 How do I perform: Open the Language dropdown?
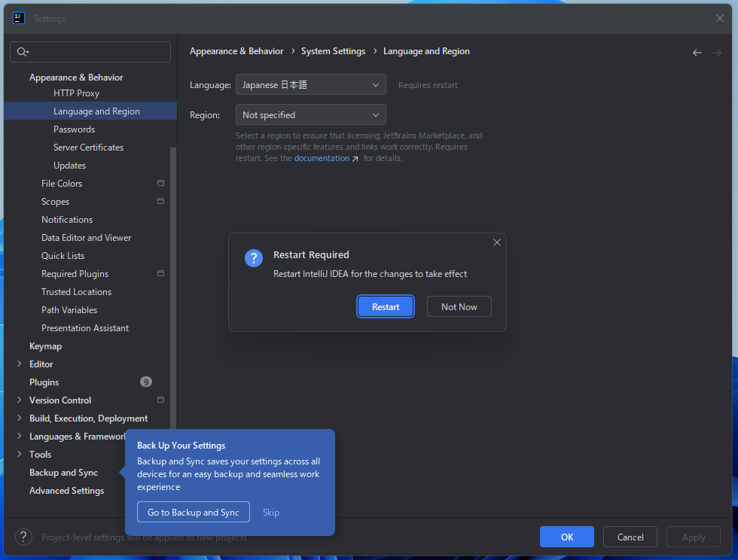click(310, 85)
